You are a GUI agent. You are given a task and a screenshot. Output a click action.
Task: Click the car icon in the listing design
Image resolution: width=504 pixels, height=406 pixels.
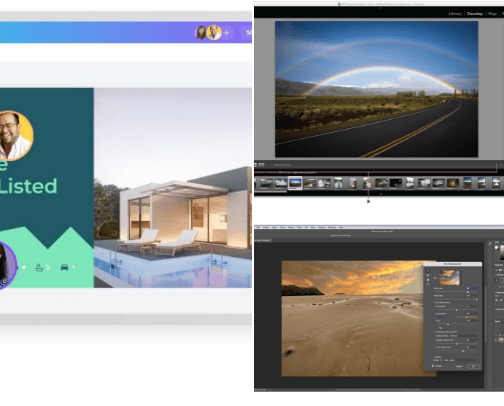64,267
